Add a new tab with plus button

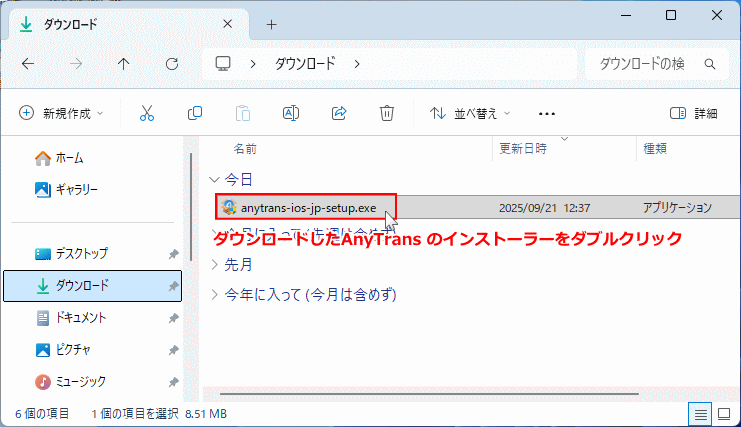[271, 25]
